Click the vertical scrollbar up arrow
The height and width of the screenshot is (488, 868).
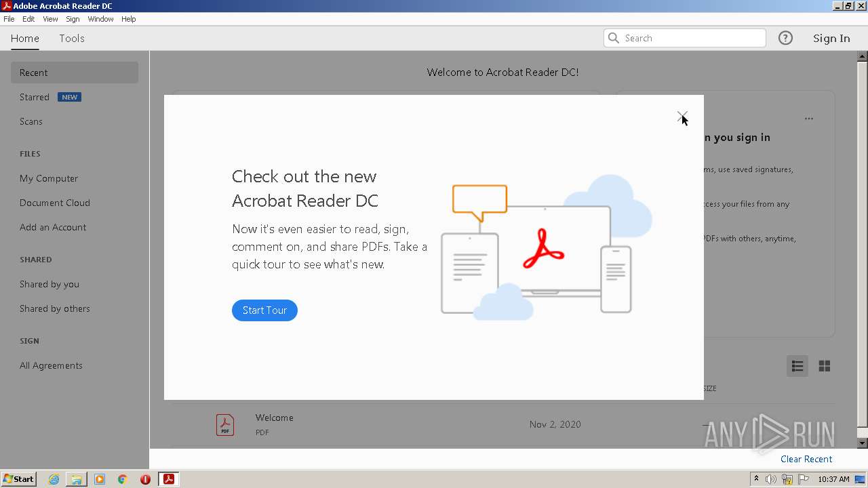tap(862, 57)
